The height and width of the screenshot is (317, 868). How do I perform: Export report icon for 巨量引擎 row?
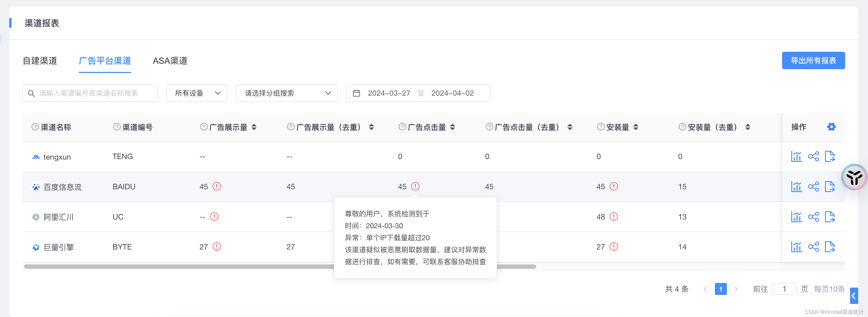(830, 247)
